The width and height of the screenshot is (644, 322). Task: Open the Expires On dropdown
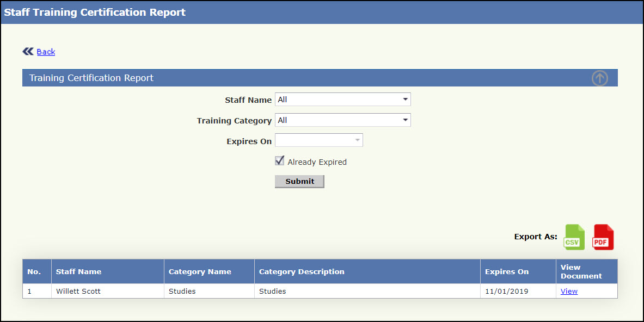click(x=318, y=141)
